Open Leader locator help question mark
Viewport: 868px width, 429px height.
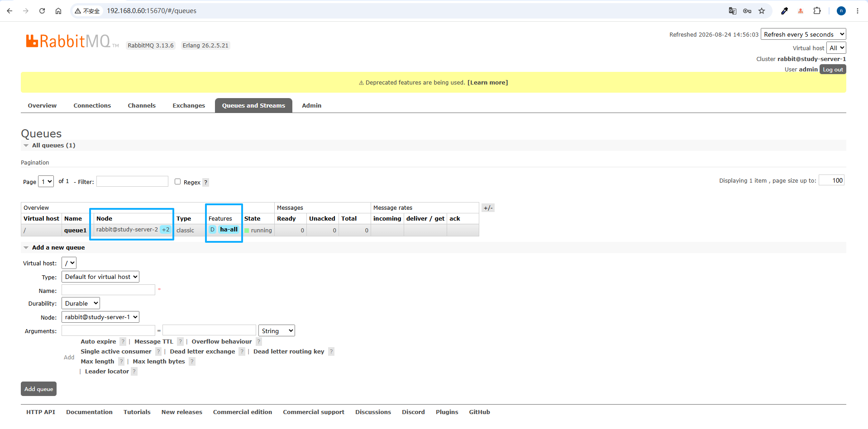pos(134,372)
